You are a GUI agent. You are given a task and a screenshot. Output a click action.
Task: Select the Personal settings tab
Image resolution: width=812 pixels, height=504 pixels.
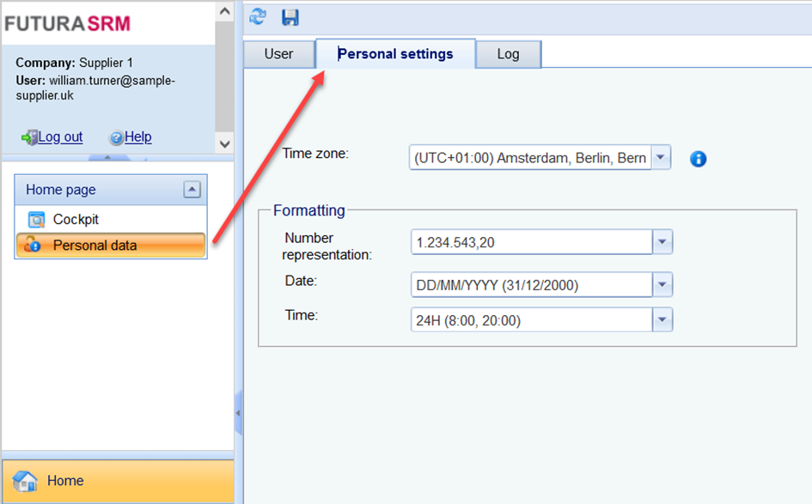coord(395,54)
